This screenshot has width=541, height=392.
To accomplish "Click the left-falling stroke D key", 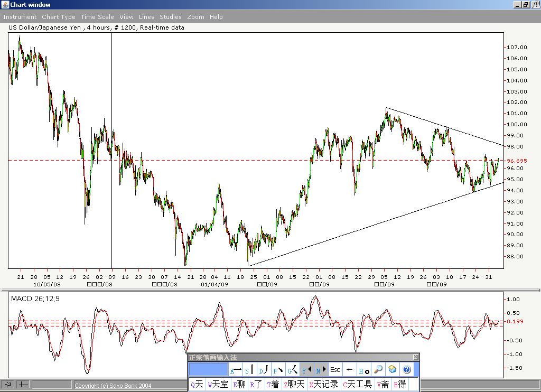I will [x=264, y=370].
